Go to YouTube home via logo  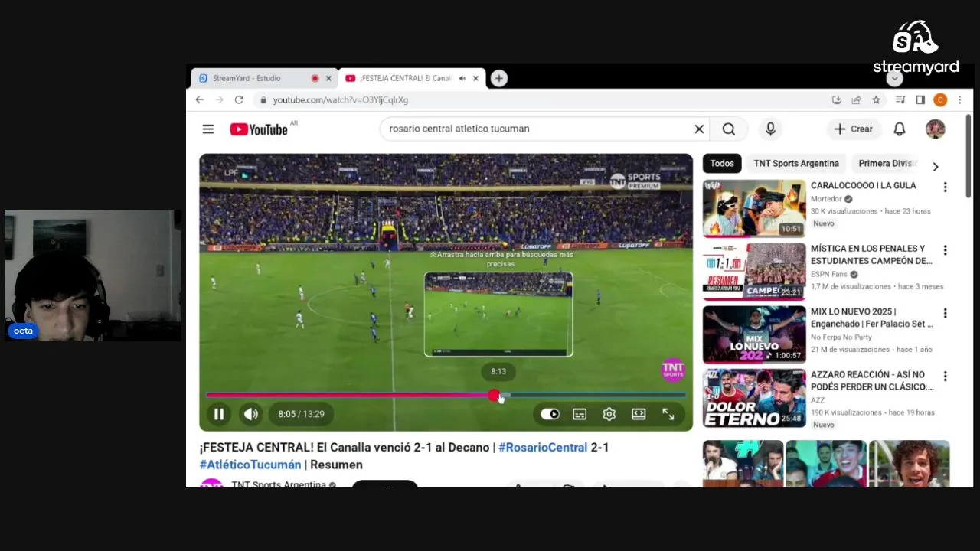click(259, 129)
